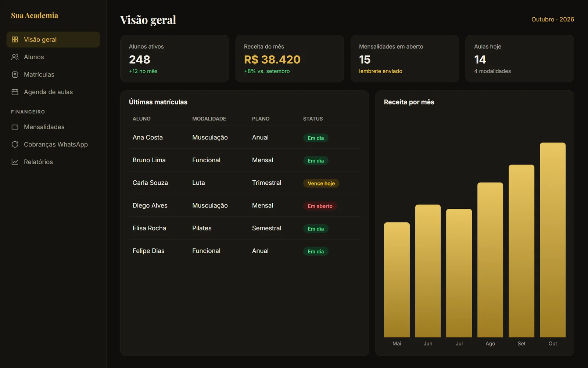Click the MODALIDADE column header
Image resolution: width=588 pixels, height=368 pixels.
tap(209, 119)
